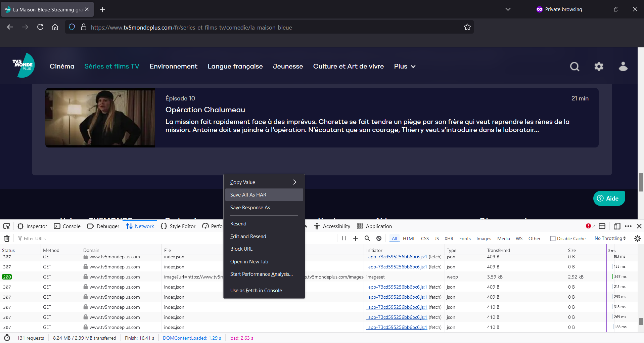Screen dimensions: 644x343
Task: Open DevTools customize ellipsis menu
Action: tap(628, 226)
